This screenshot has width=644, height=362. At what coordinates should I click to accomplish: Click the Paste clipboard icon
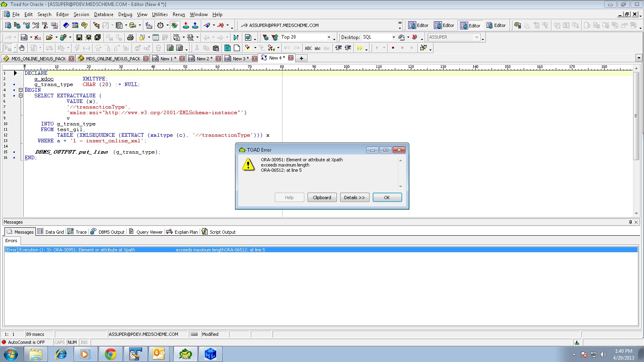click(x=216, y=48)
